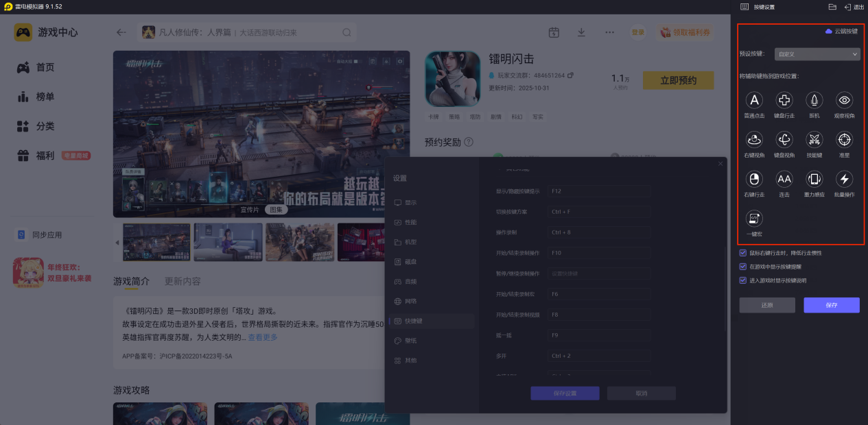Click the game center search box

pyautogui.click(x=247, y=32)
